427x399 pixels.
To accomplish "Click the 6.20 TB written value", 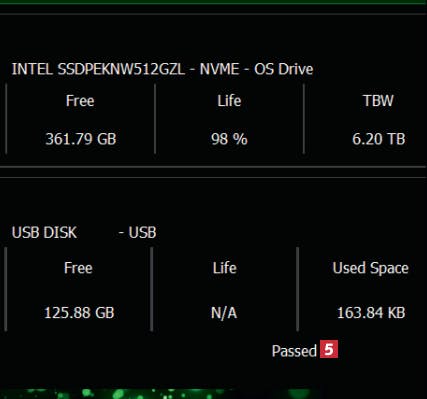I will tap(379, 139).
